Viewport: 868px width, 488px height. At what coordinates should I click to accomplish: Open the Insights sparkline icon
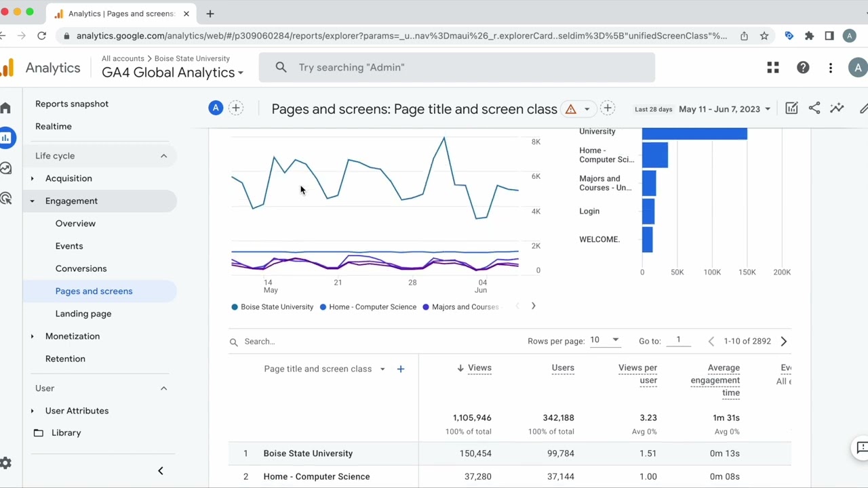[837, 108]
